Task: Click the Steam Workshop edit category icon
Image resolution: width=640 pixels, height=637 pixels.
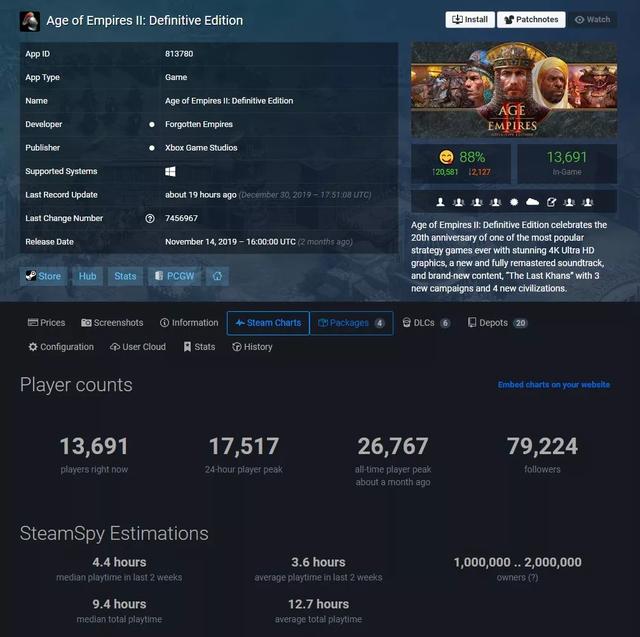Action: [x=551, y=202]
